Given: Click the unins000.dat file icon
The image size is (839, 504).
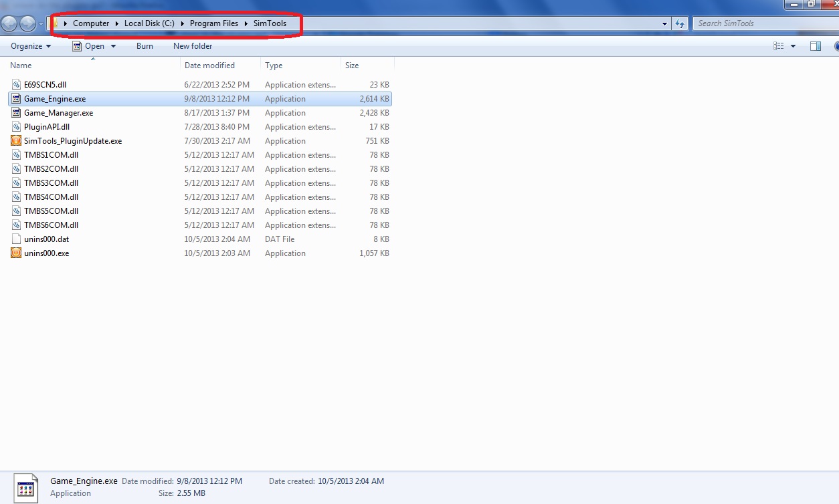Looking at the screenshot, I should pyautogui.click(x=16, y=239).
